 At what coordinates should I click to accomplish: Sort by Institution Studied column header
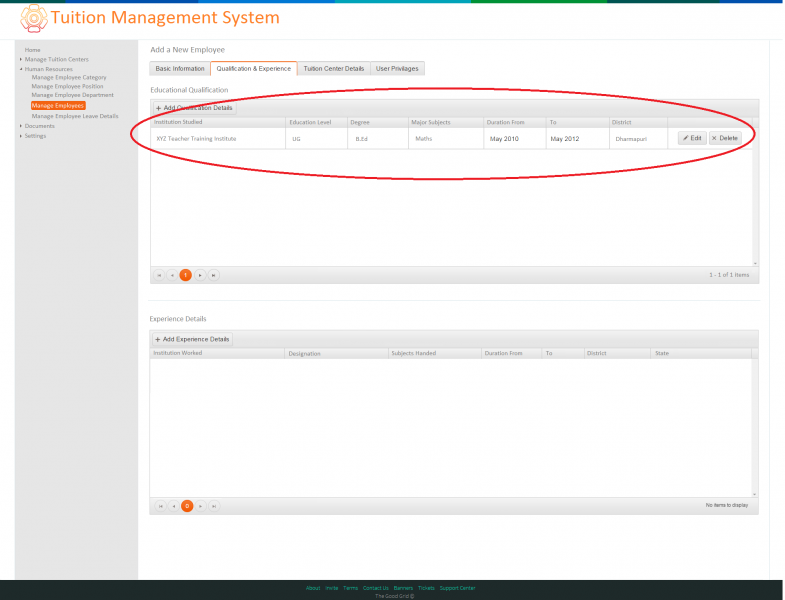click(218, 122)
